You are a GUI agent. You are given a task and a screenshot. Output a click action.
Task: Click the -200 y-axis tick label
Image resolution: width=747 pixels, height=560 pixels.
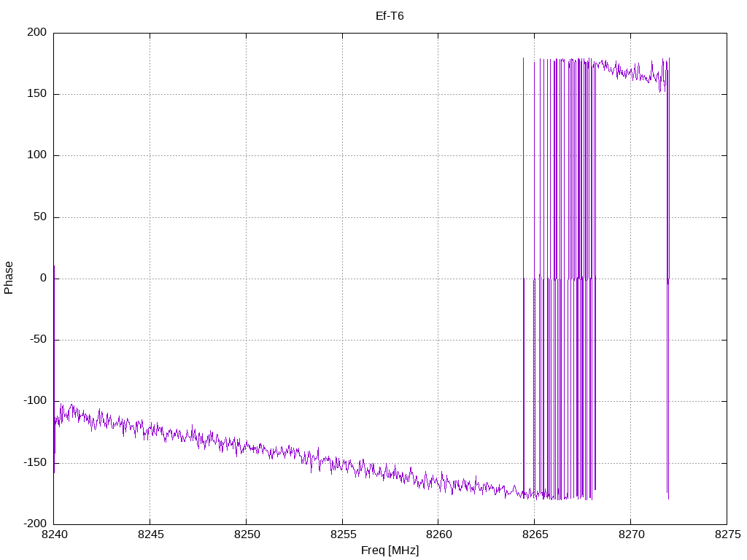tap(35, 524)
